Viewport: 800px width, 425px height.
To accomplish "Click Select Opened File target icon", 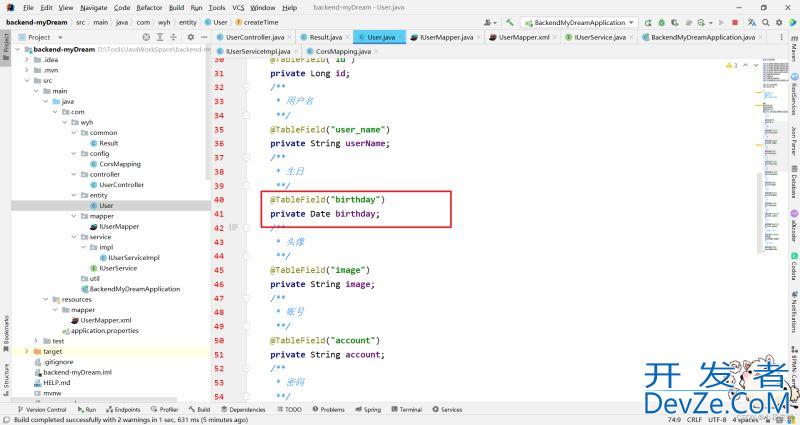I will (x=146, y=37).
